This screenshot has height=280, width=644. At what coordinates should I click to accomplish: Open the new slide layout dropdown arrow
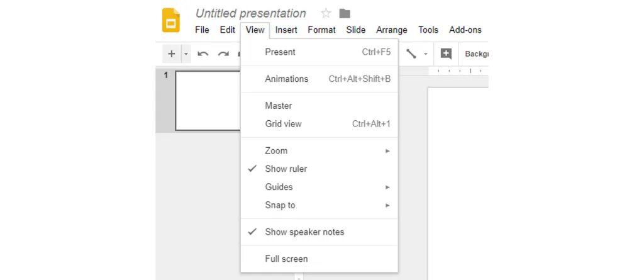point(186,54)
